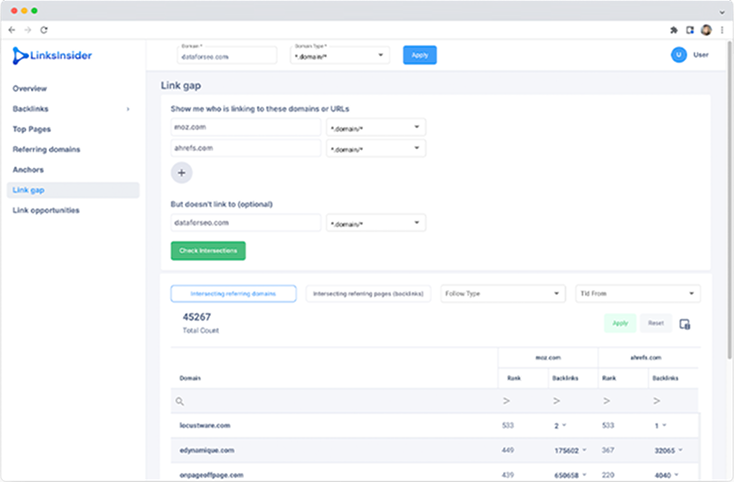Click the Rank header under ahrefs.com
This screenshot has height=482, width=734.
coord(609,378)
